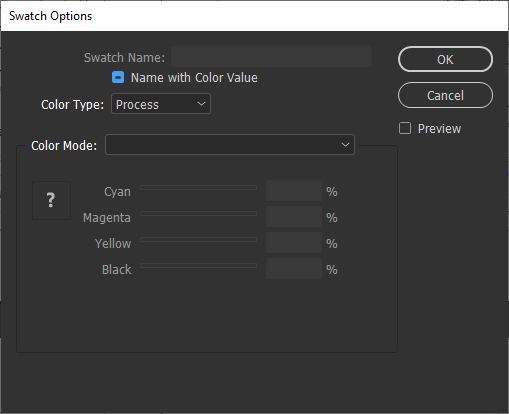Open the Color Mode dropdown
The height and width of the screenshot is (414, 509).
pos(230,145)
